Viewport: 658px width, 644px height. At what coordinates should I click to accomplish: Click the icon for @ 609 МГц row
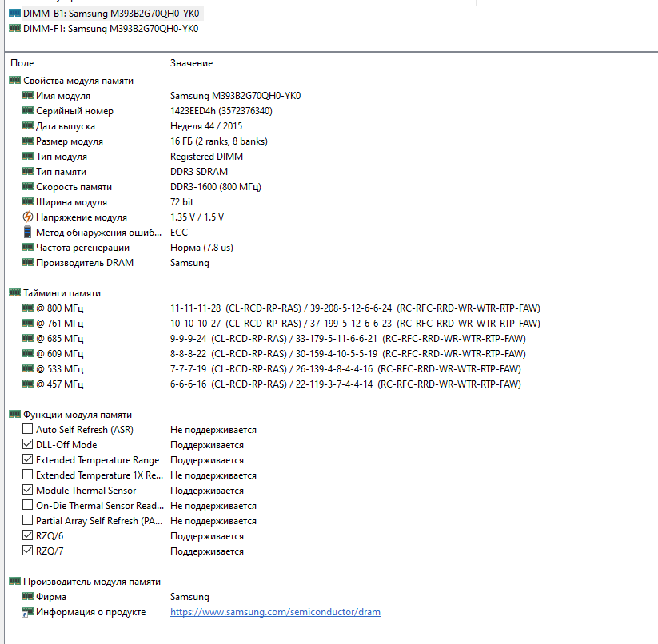(28, 353)
